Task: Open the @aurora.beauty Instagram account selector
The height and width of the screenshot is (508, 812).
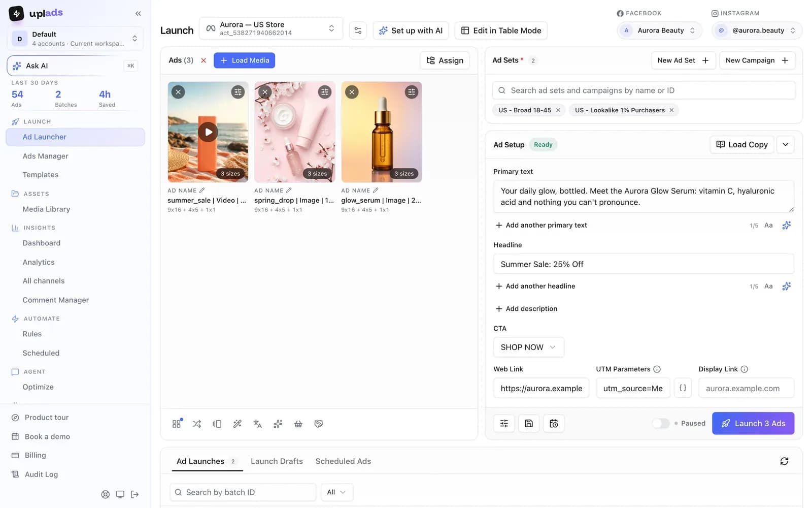Action: click(x=757, y=30)
